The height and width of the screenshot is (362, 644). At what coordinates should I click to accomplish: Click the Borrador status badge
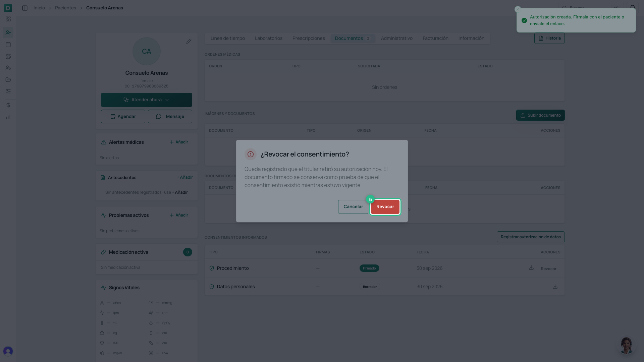click(x=370, y=287)
